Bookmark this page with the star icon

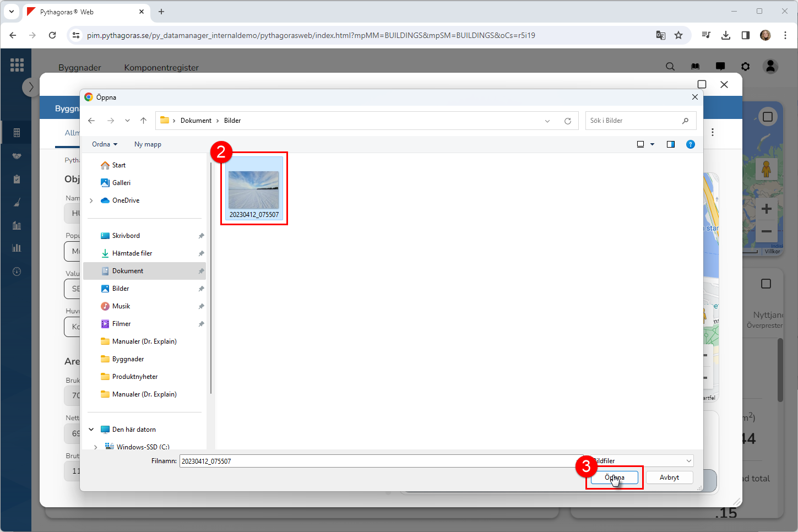678,35
